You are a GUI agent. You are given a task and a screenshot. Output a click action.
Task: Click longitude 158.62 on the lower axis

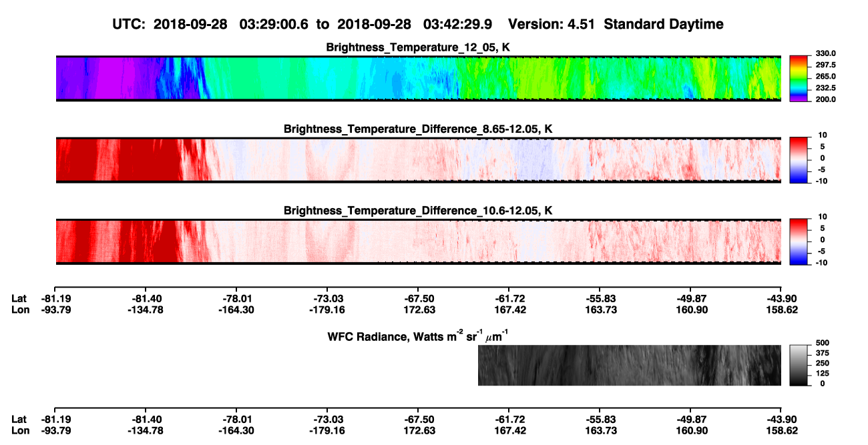[x=781, y=430]
